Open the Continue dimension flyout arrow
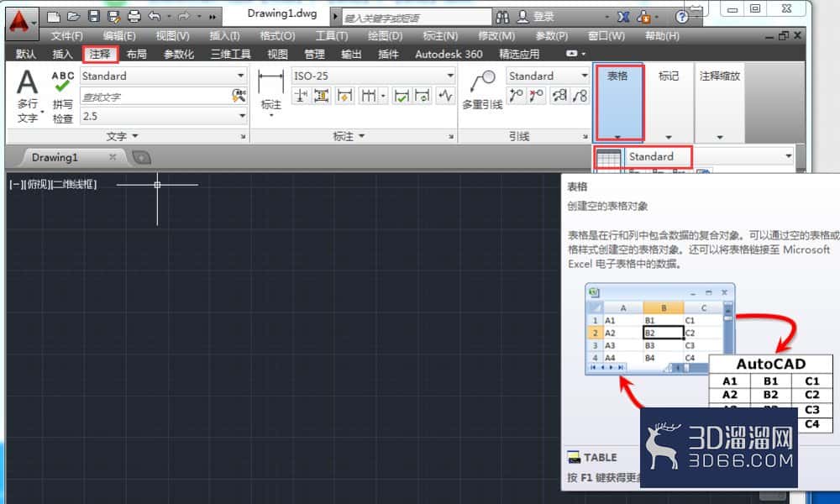 [383, 96]
